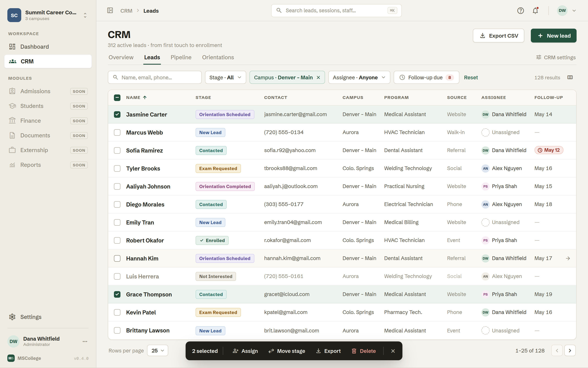Click Move stage in the bulk bar
588x368 pixels.
click(287, 351)
